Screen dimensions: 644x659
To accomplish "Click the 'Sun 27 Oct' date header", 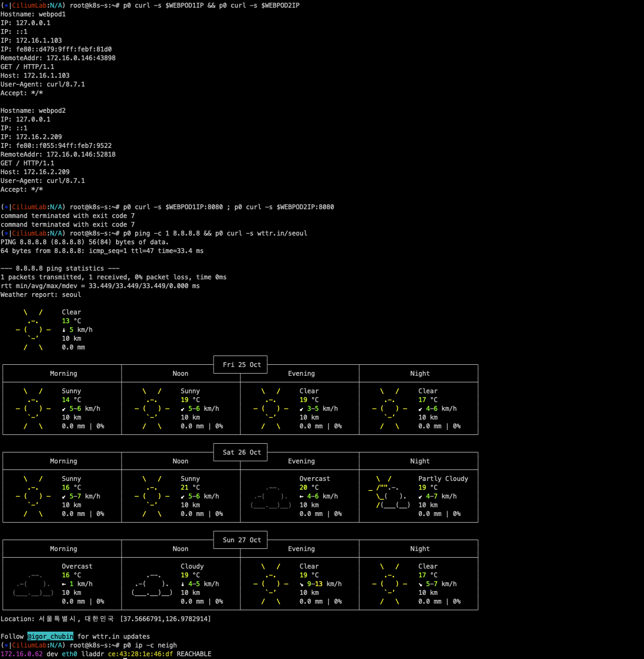I will 242,540.
